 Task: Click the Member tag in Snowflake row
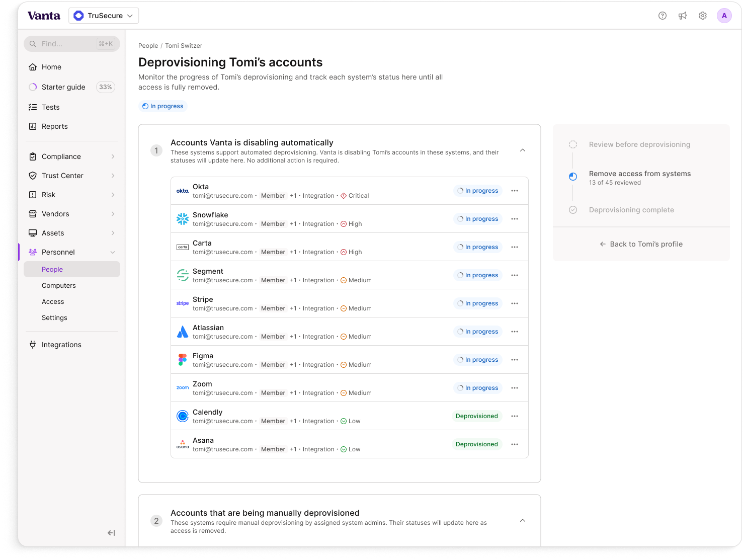point(273,224)
